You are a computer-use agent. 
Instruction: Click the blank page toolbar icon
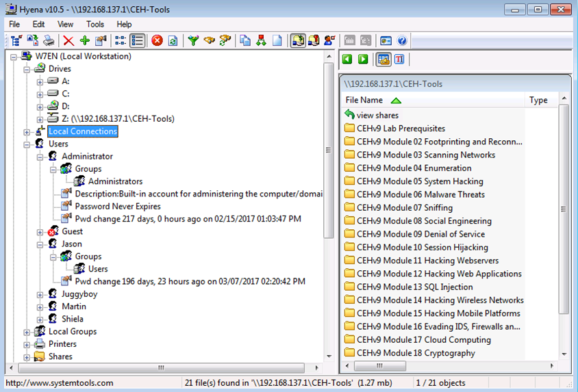pos(277,40)
